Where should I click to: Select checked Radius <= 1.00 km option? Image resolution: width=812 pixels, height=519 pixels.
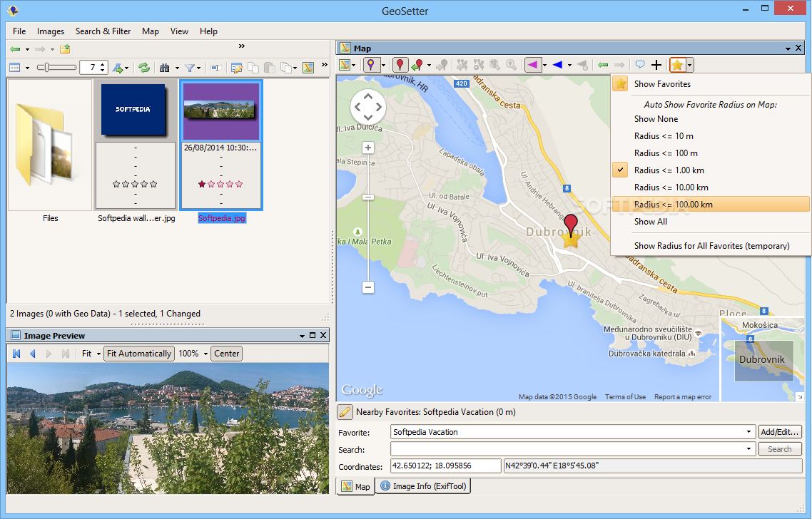[x=711, y=170]
